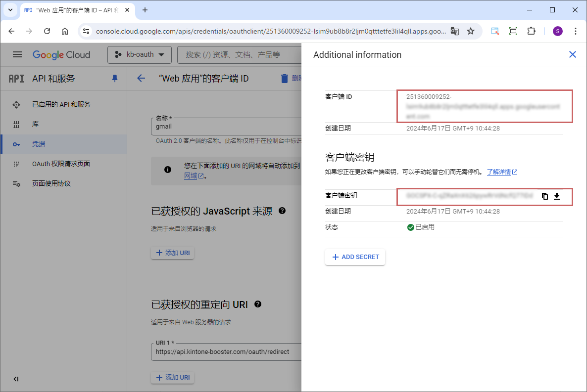Click the URI 1 redirect input field
This screenshot has height=392, width=587.
click(226, 352)
